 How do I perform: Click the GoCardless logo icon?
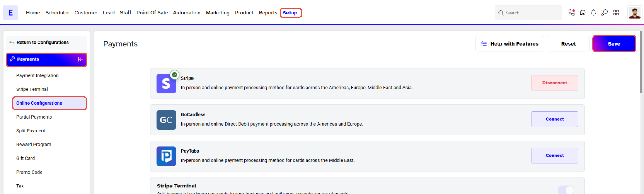pyautogui.click(x=166, y=120)
